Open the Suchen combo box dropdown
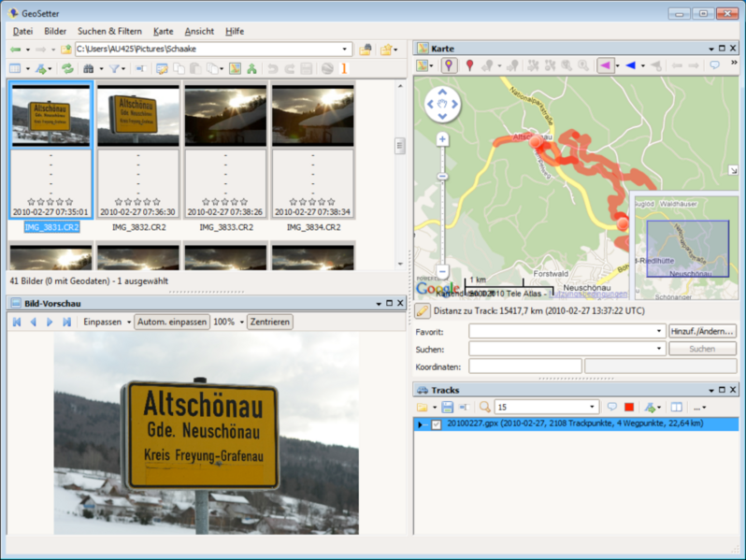 coord(659,349)
